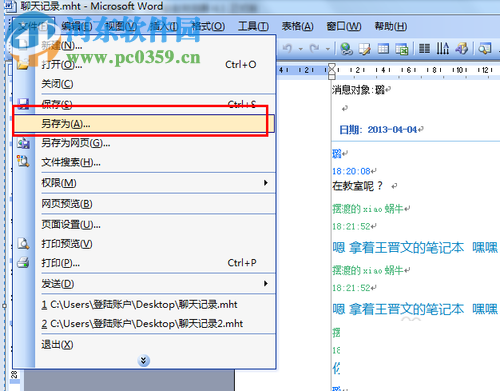Select 另存为(A)... in File menu

point(144,124)
